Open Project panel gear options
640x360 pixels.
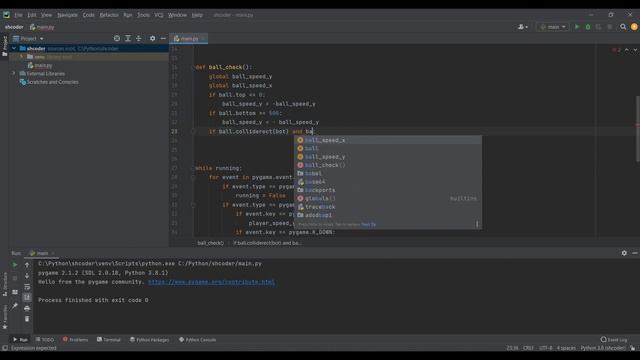[x=152, y=38]
